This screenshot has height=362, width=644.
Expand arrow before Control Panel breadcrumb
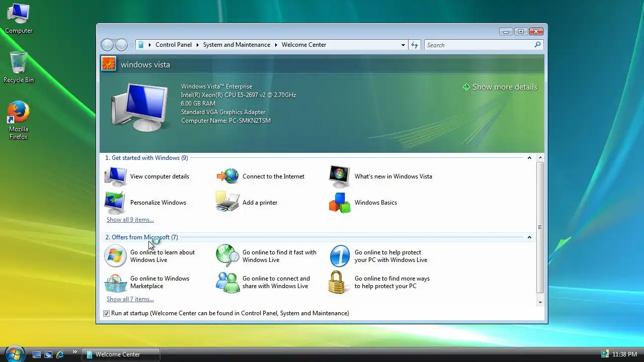pyautogui.click(x=149, y=45)
